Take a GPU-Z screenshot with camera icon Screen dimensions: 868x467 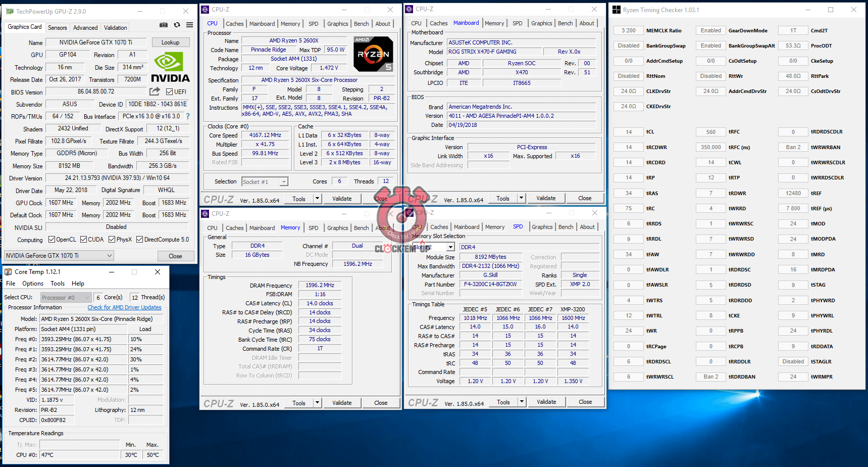click(164, 25)
